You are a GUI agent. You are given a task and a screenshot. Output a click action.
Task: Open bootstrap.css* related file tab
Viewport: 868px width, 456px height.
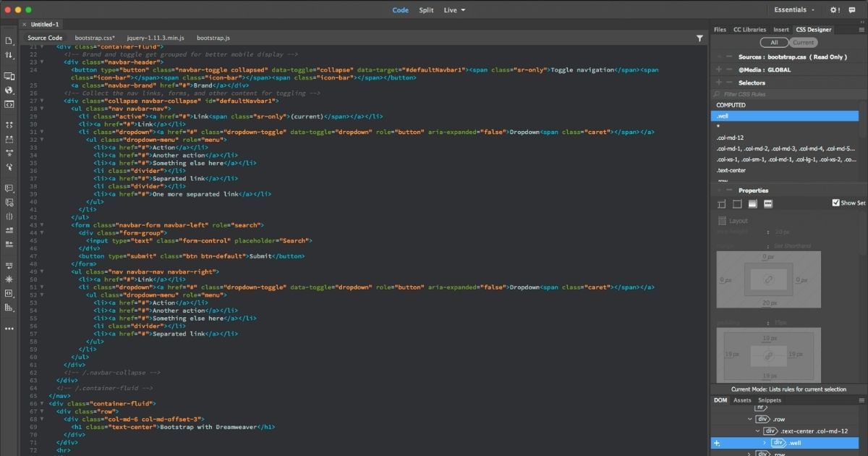pyautogui.click(x=95, y=38)
